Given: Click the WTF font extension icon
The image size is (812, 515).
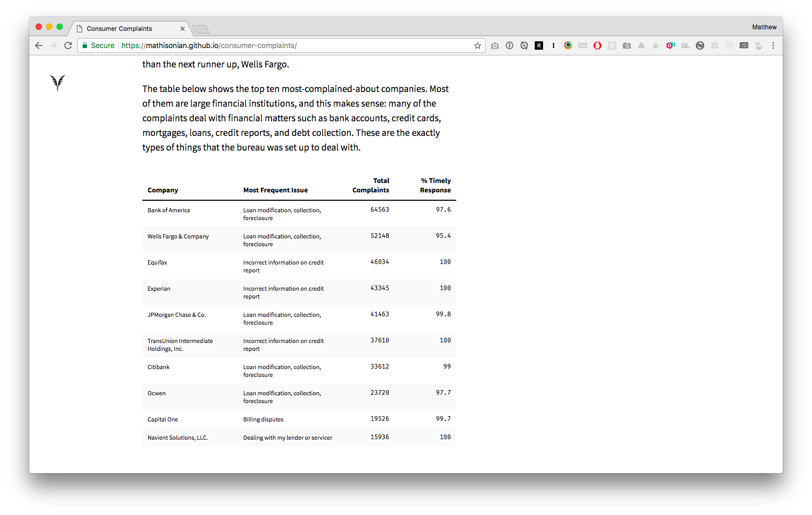Looking at the screenshot, I should point(583,45).
